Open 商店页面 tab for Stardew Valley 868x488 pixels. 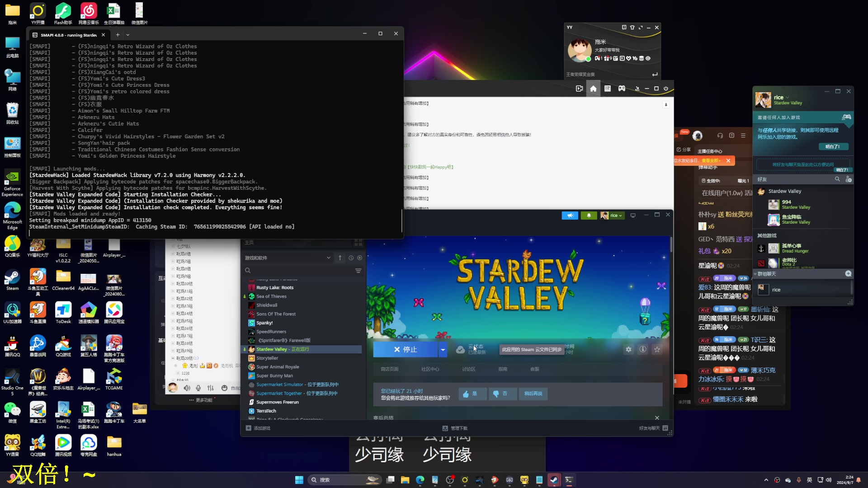click(x=390, y=369)
